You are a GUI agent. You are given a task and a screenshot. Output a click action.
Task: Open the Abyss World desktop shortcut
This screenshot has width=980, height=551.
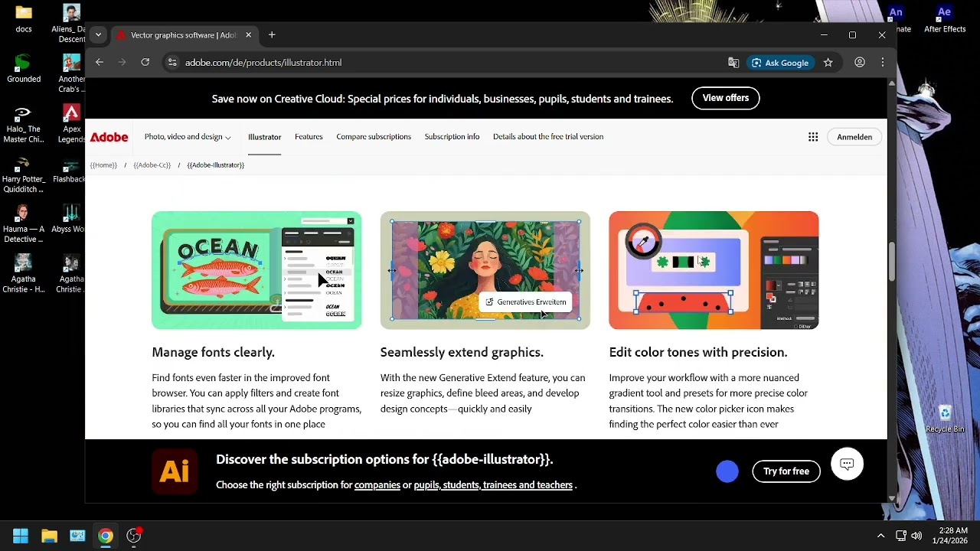tap(71, 218)
